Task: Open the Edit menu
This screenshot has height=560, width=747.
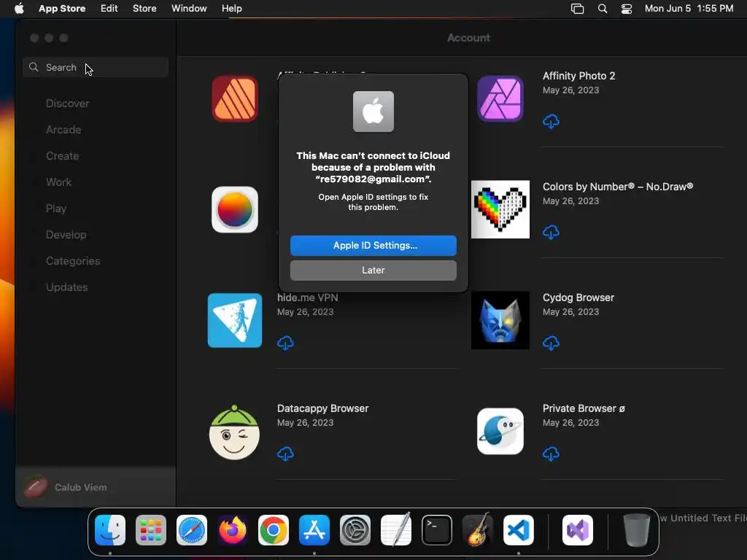Action: 109,9
